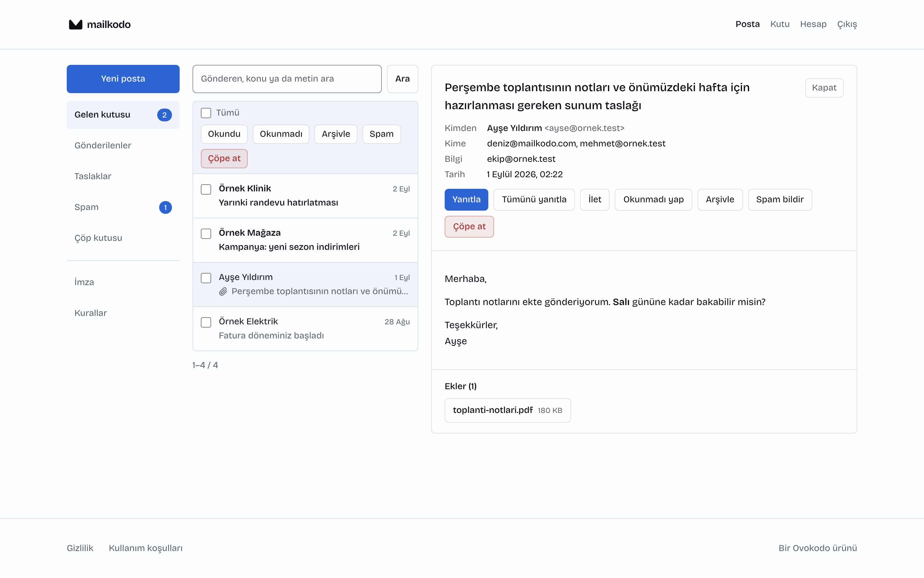Open the Gönderilenler folder

tap(123, 146)
